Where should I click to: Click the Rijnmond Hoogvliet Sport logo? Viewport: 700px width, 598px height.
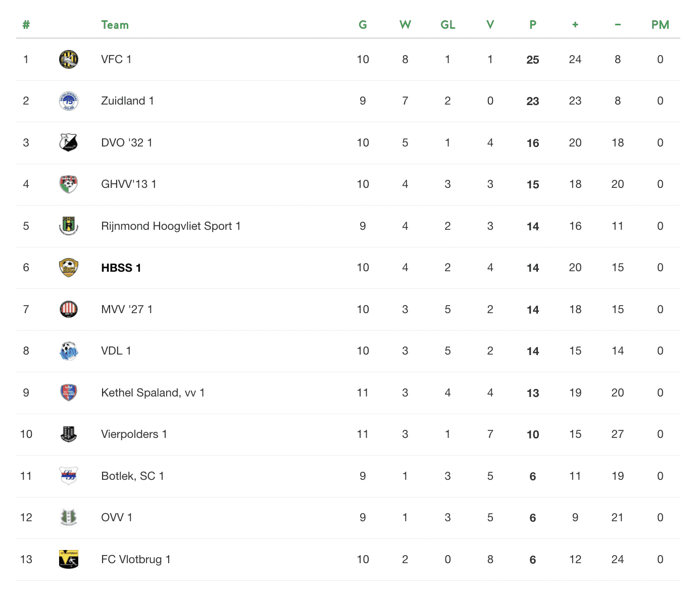click(x=69, y=226)
